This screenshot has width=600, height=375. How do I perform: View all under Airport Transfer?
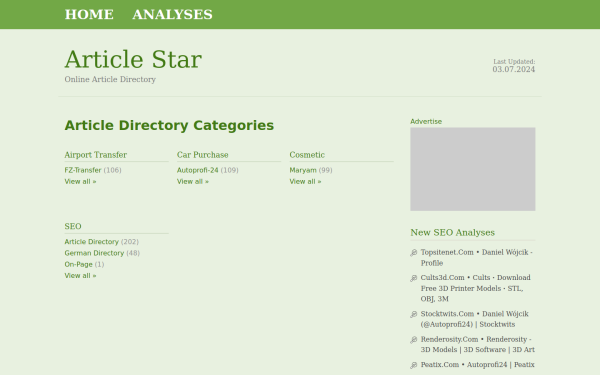coord(80,181)
